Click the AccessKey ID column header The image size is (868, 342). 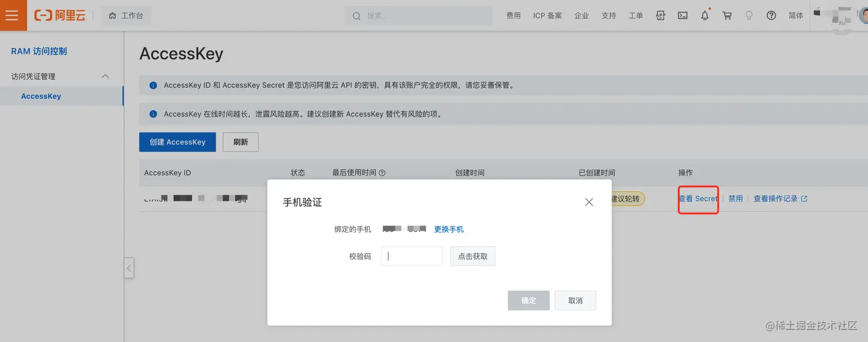[168, 173]
